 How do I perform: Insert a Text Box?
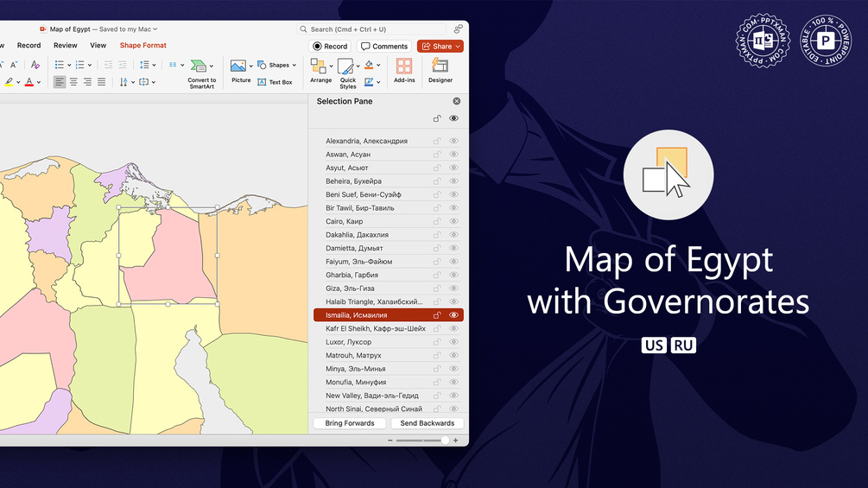[x=276, y=82]
